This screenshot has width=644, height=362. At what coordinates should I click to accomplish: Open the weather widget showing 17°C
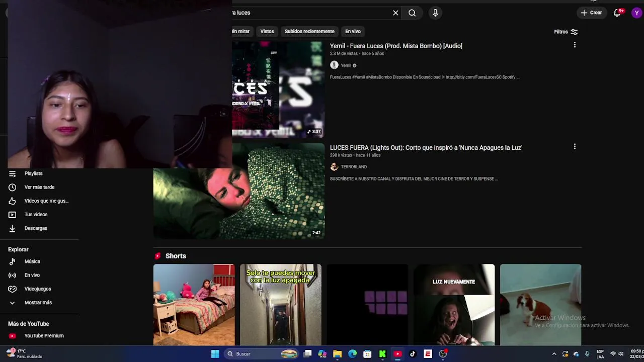(x=24, y=354)
